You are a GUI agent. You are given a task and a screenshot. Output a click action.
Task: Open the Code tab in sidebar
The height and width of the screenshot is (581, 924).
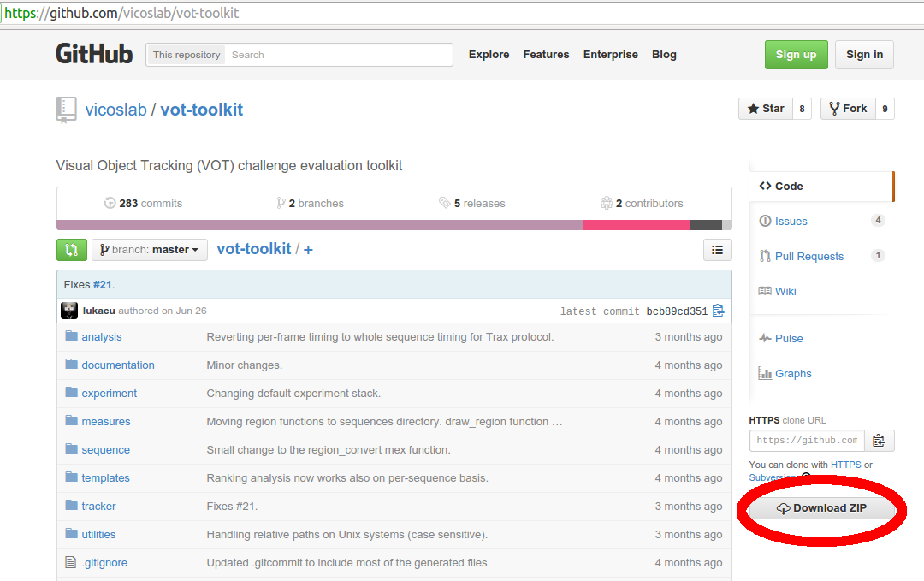[822, 187]
